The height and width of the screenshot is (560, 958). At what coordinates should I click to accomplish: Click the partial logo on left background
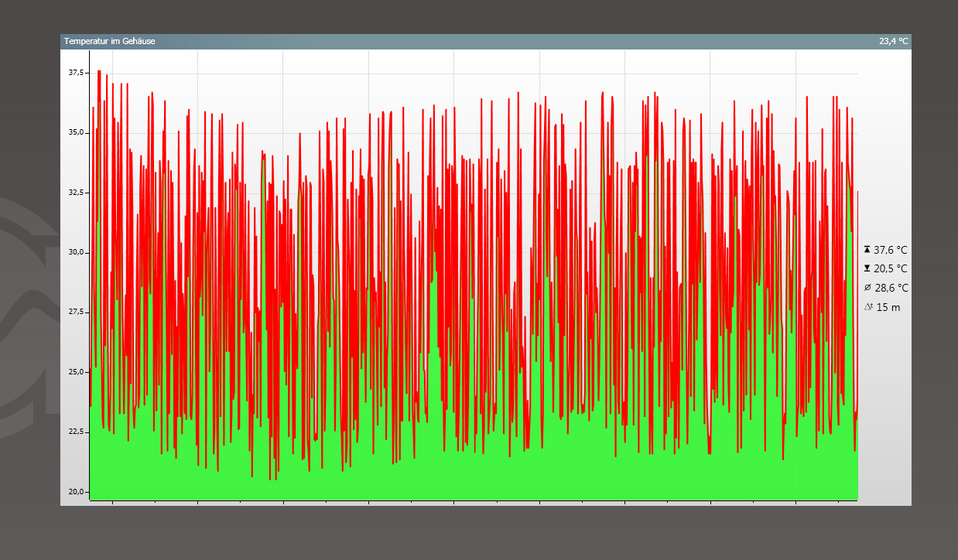click(x=27, y=309)
